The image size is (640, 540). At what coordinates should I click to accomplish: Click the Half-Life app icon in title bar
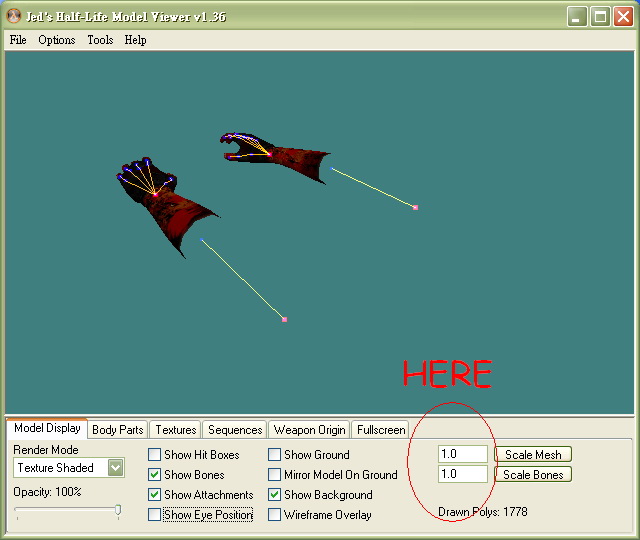tap(14, 16)
